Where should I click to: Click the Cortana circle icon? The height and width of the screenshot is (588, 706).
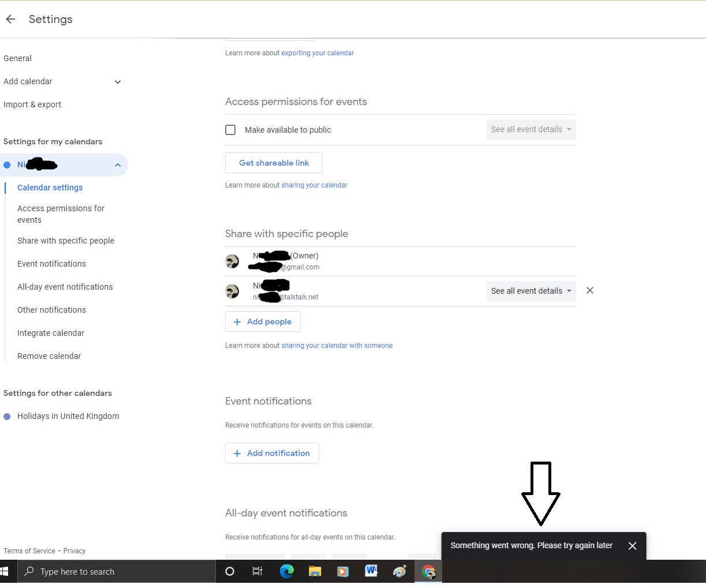pyautogui.click(x=230, y=571)
